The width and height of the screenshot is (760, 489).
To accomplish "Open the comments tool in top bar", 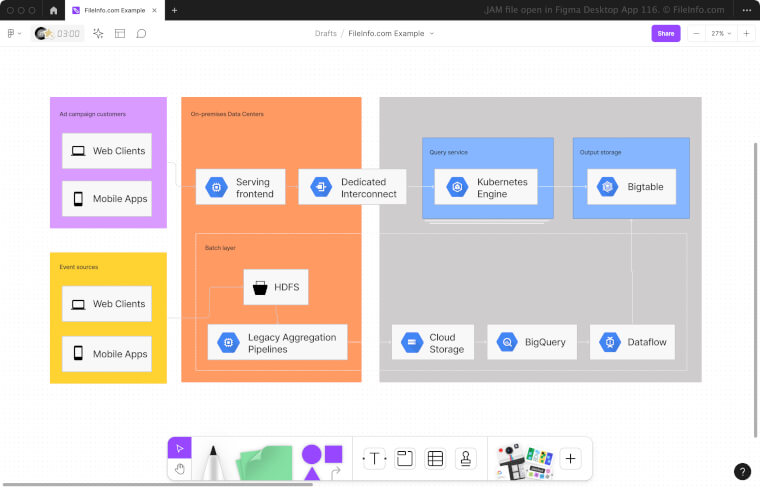I will pyautogui.click(x=141, y=33).
